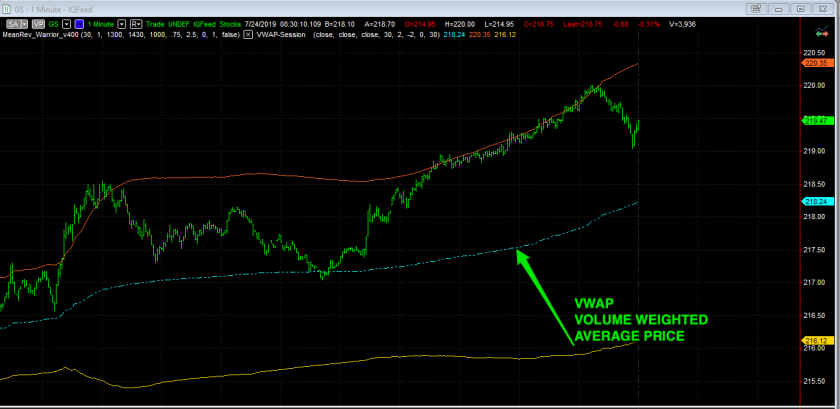Open the SA dropdown button
The width and height of the screenshot is (840, 409).
17,24
